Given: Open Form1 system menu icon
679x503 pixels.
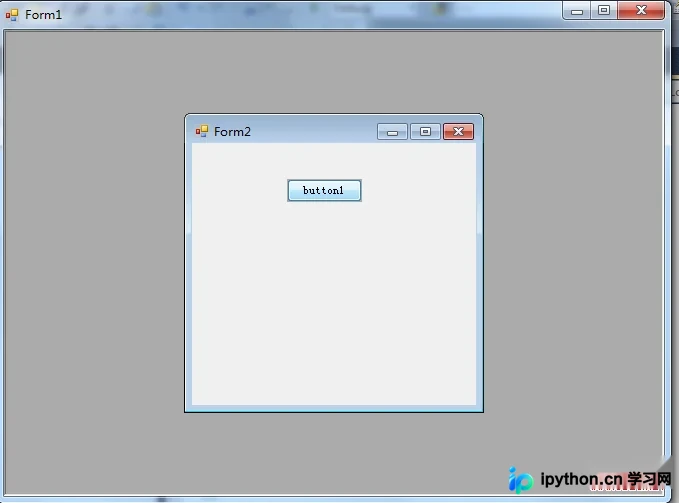Looking at the screenshot, I should click(12, 15).
